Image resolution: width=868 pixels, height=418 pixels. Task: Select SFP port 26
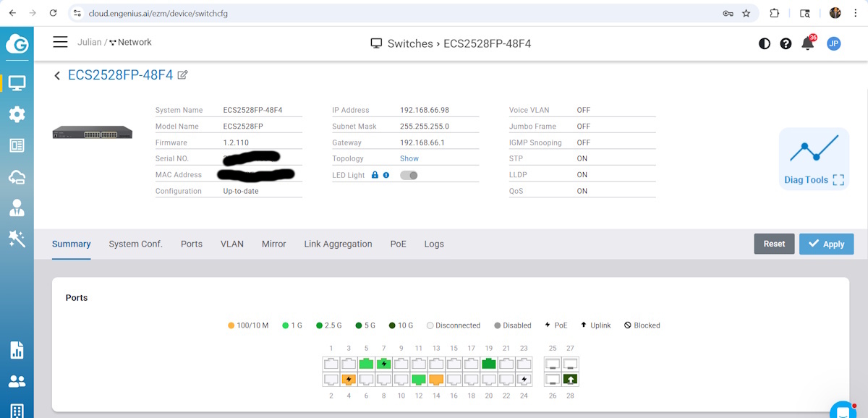click(553, 379)
